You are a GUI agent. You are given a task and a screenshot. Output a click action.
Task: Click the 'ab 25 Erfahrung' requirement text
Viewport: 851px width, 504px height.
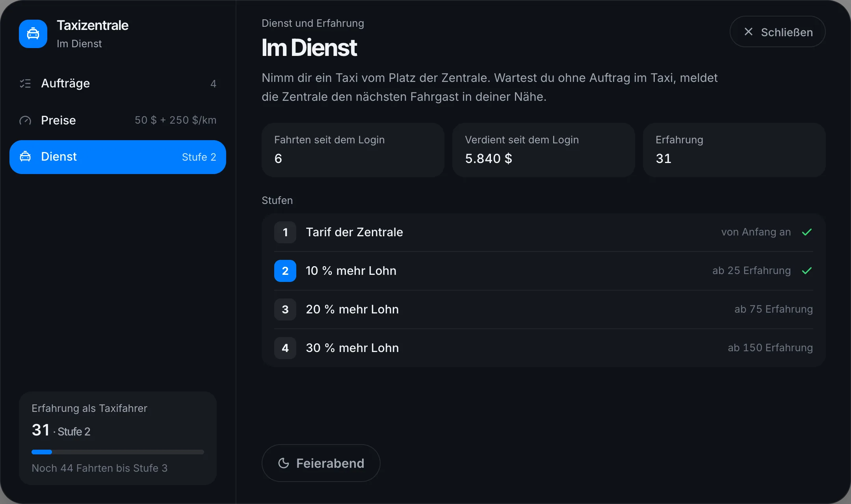(752, 271)
